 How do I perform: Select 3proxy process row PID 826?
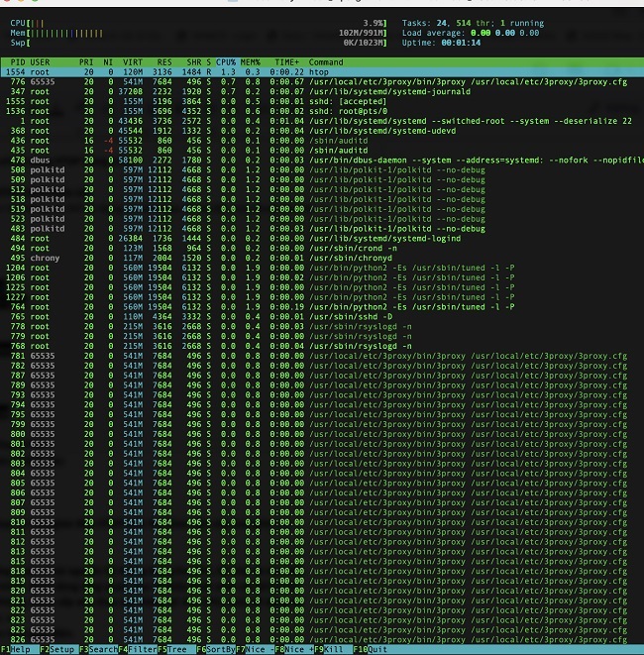click(322, 639)
